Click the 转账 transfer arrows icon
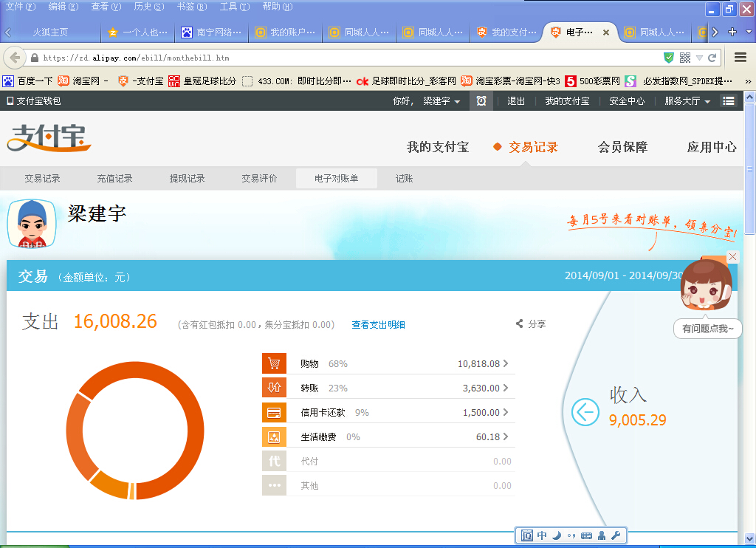Screen dimensions: 756x548 [x=274, y=388]
